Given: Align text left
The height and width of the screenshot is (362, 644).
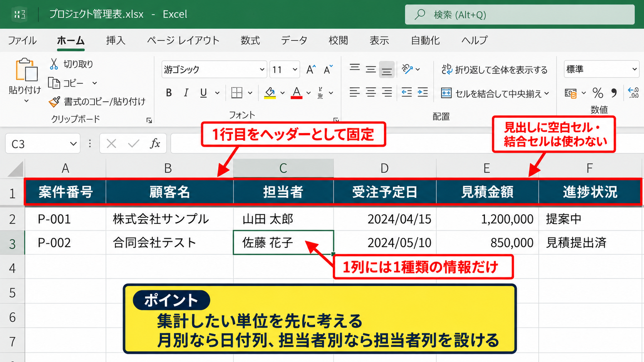Looking at the screenshot, I should [x=355, y=92].
